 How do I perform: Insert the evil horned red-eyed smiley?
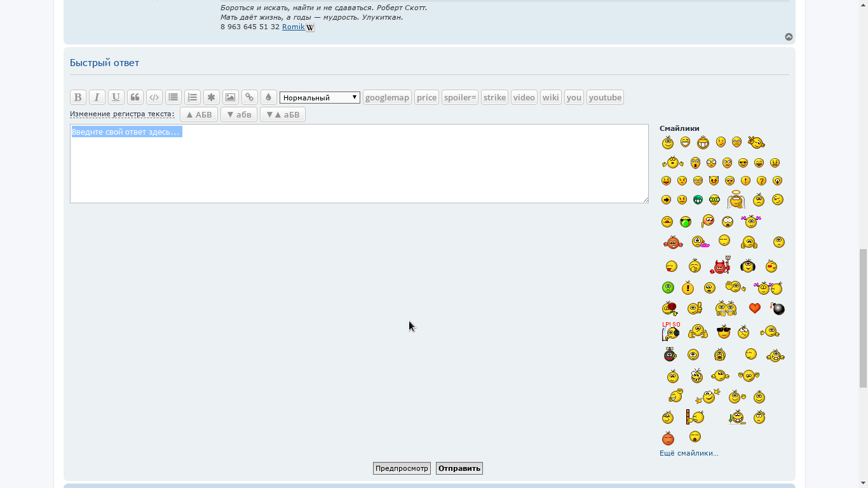point(714,181)
